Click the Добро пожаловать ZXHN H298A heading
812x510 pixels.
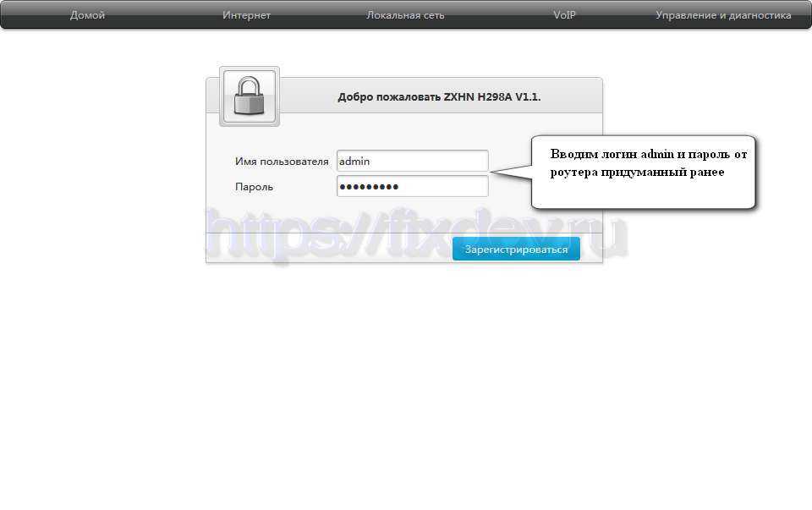[439, 96]
